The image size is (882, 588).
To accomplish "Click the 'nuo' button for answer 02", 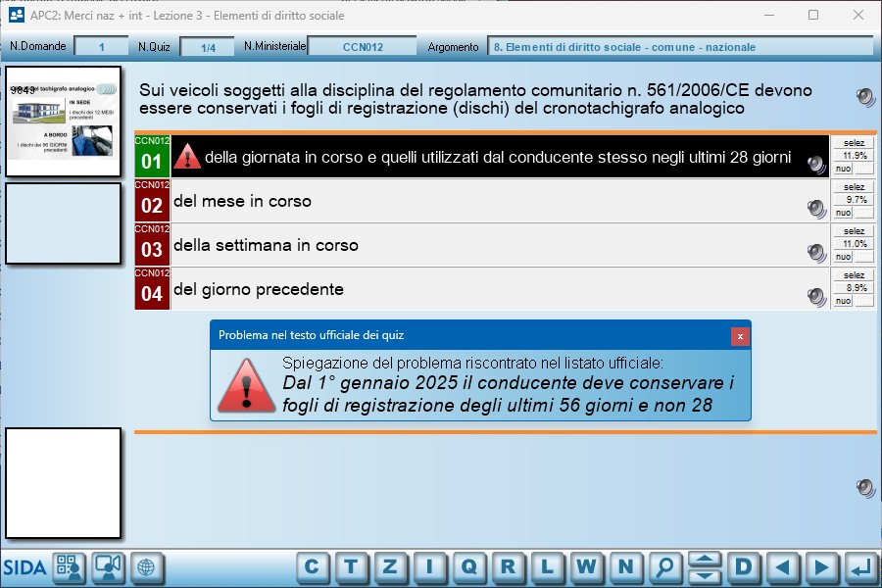I will click(843, 213).
